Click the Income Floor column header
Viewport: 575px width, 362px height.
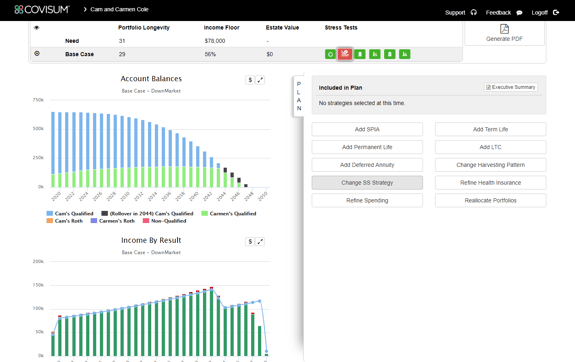click(221, 28)
